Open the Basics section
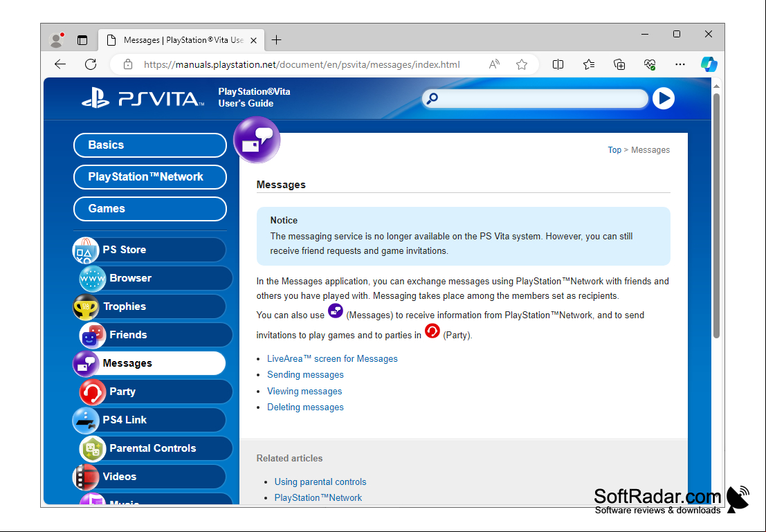 150,145
